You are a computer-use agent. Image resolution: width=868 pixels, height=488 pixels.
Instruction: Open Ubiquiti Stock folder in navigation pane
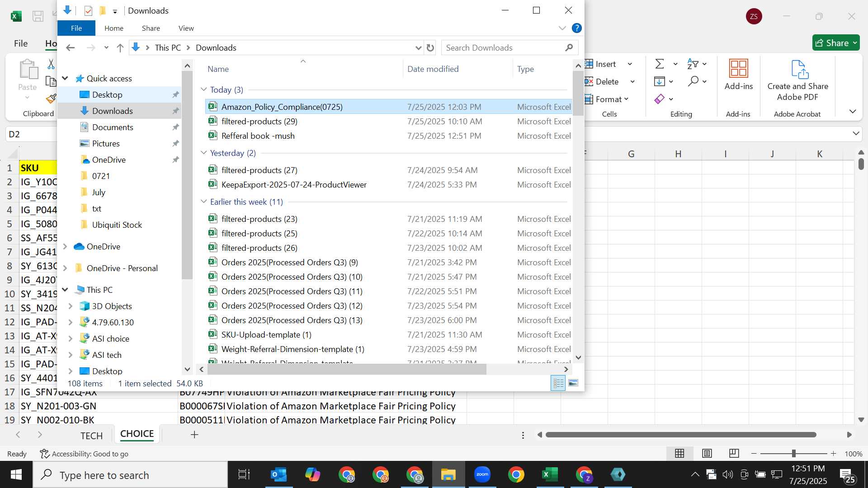tap(117, 225)
